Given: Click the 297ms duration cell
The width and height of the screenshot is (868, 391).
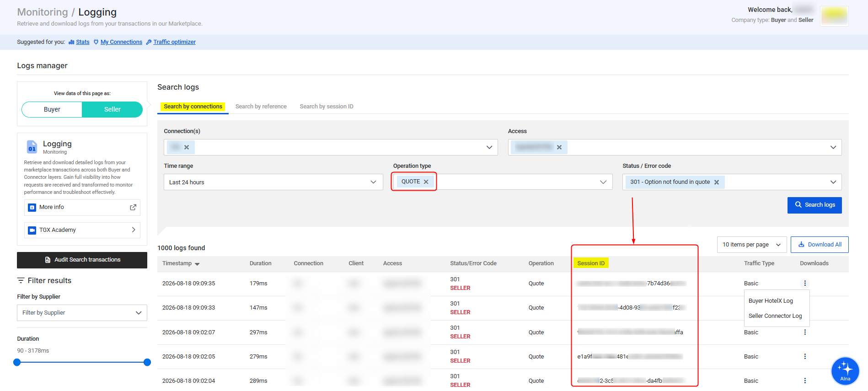Looking at the screenshot, I should [x=258, y=332].
